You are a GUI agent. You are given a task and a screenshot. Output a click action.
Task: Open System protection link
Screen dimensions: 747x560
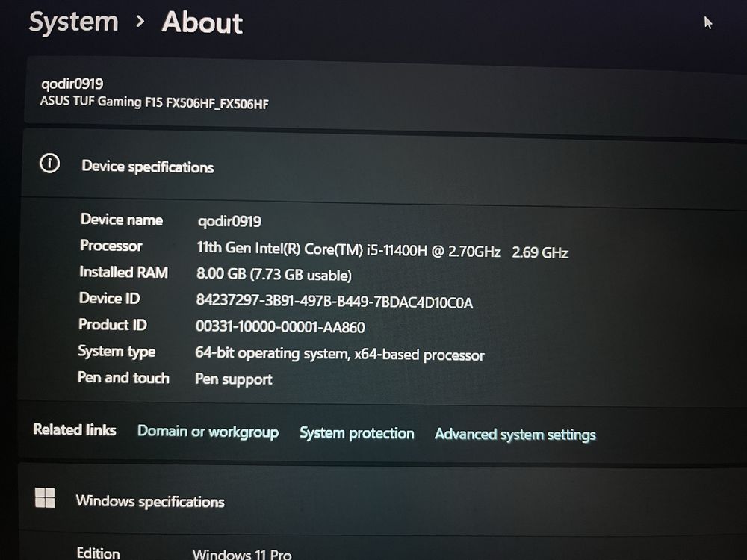tap(357, 433)
